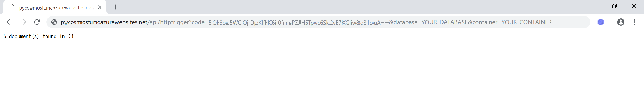Image resolution: width=644 pixels, height=107 pixels.
Task: Reload the current page
Action: [x=37, y=22]
